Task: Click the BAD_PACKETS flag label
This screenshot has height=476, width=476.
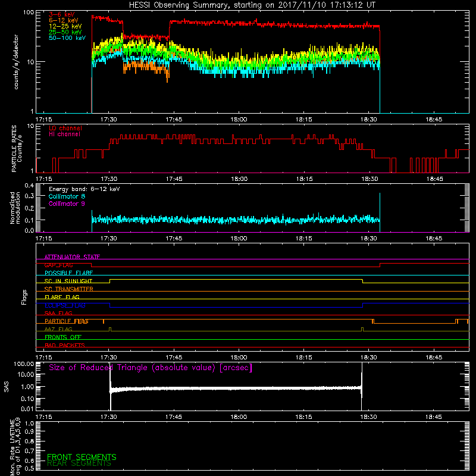Action: (65, 345)
